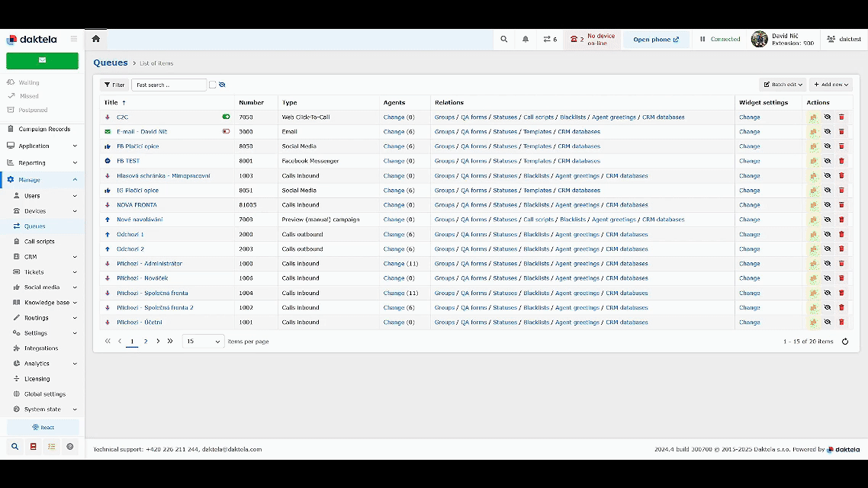Open the items per page selector

click(203, 342)
